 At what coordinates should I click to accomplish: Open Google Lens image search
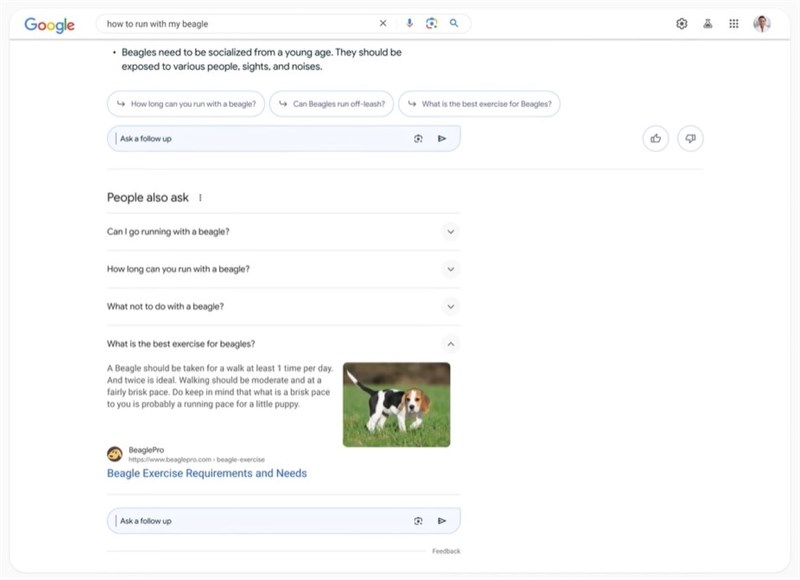click(432, 24)
